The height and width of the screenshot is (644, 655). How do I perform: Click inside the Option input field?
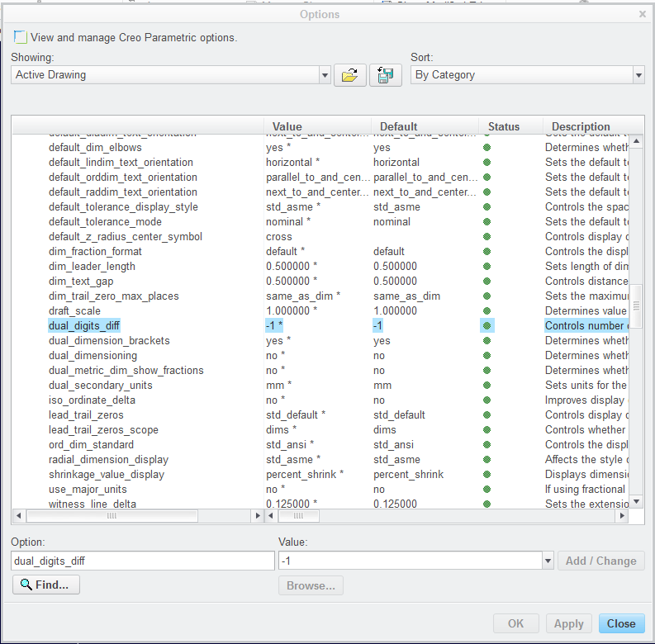point(142,561)
